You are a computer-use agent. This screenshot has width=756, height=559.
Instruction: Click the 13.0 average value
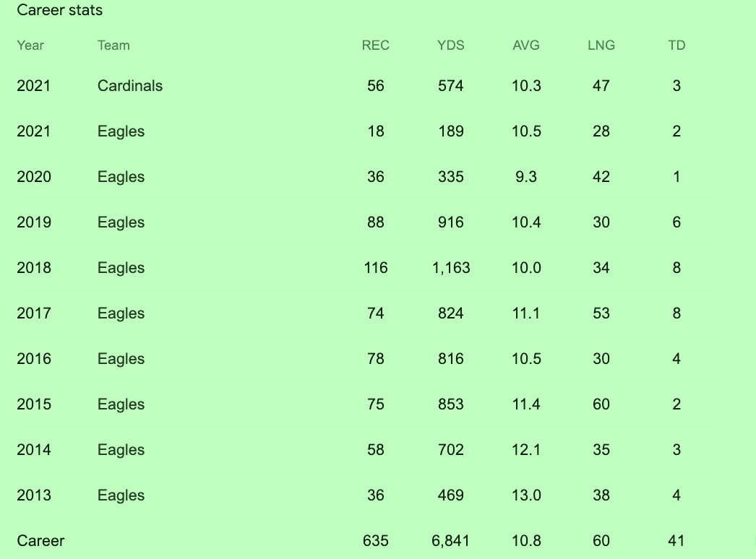coord(526,495)
